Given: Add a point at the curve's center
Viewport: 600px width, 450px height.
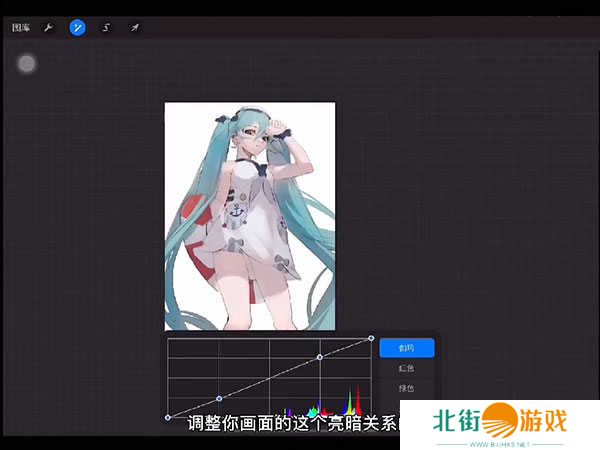Looking at the screenshot, I should pyautogui.click(x=269, y=378).
